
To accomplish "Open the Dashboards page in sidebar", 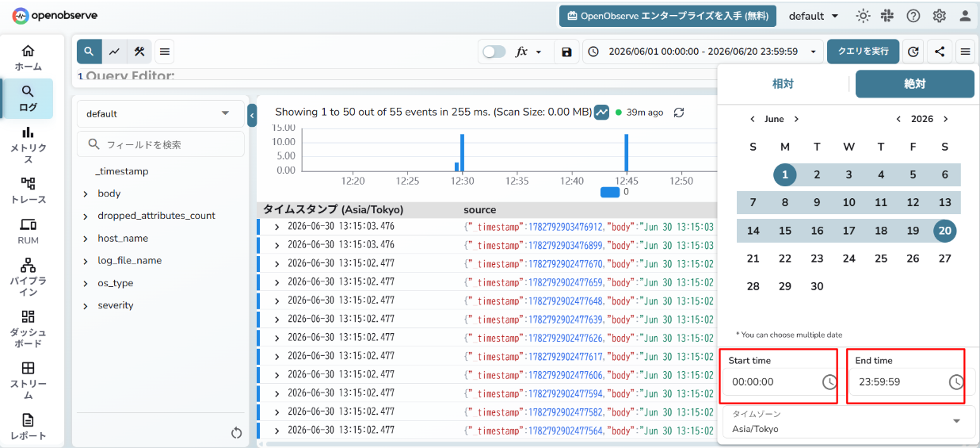I will (28, 329).
